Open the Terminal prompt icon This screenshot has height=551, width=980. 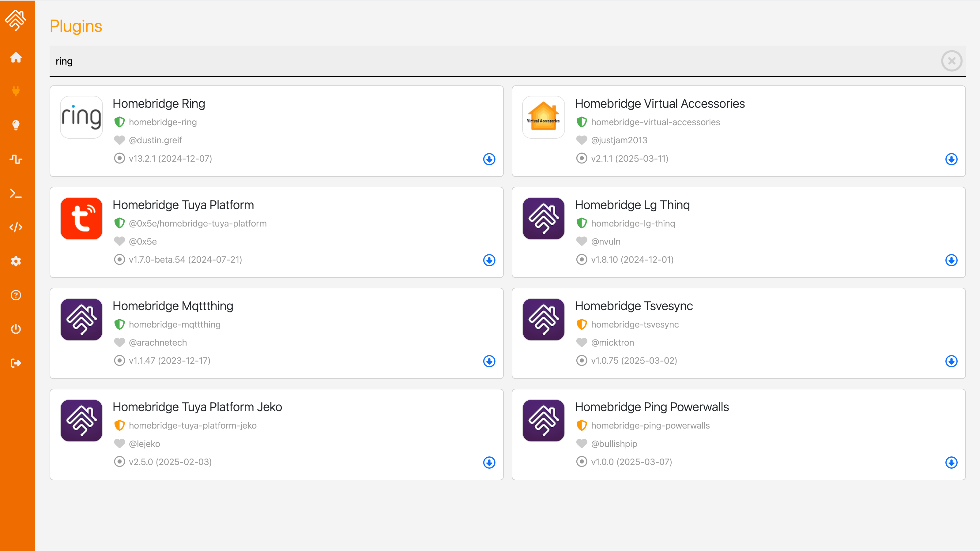coord(16,193)
